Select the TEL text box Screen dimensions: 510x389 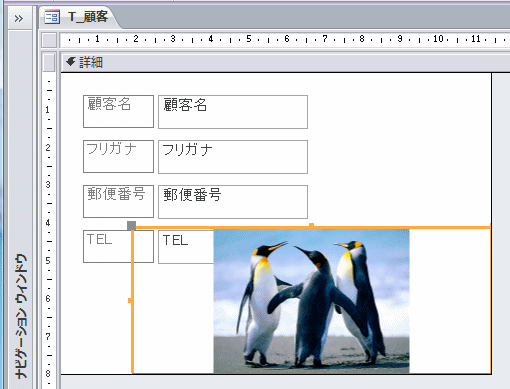(x=185, y=247)
